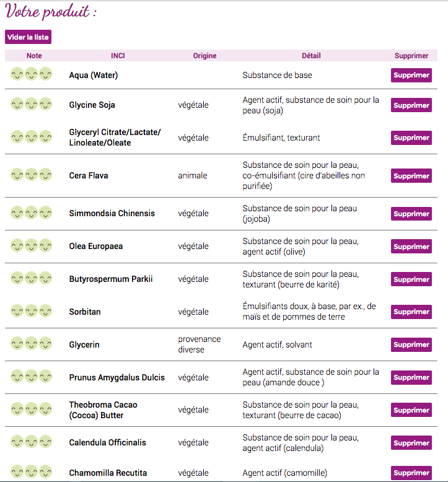The height and width of the screenshot is (482, 448).
Task: Select the Glyceryl Citrate/Lactate/Linoleate/Oleate ingredient name
Action: point(115,138)
